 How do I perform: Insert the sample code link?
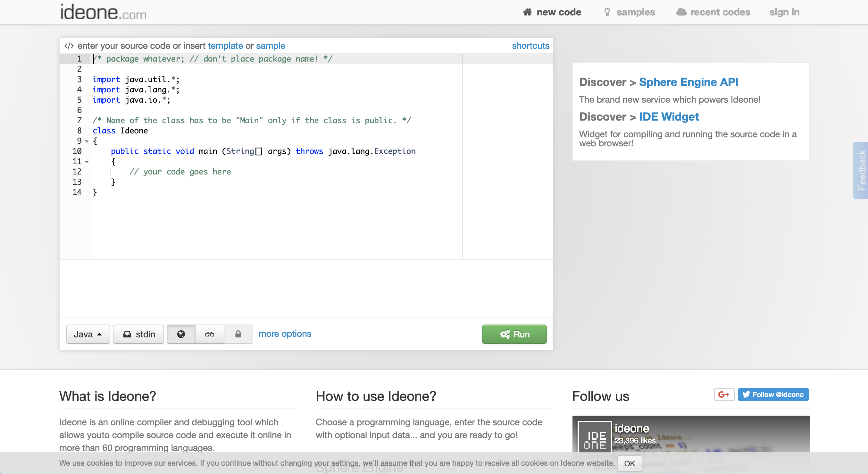tap(270, 46)
